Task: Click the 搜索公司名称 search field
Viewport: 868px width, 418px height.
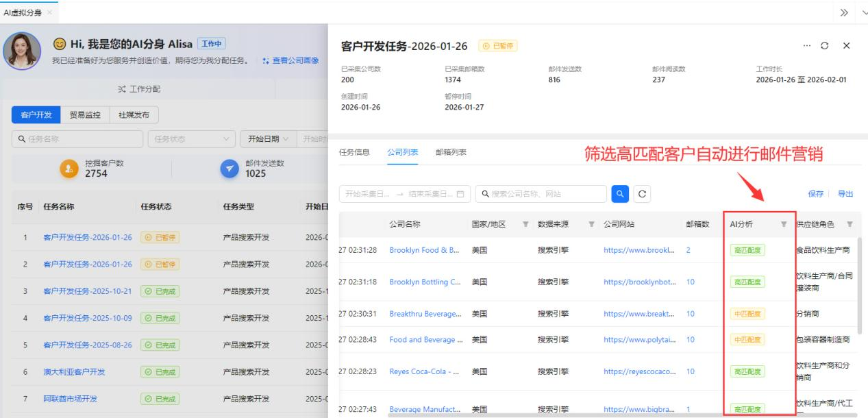Action: pyautogui.click(x=541, y=194)
